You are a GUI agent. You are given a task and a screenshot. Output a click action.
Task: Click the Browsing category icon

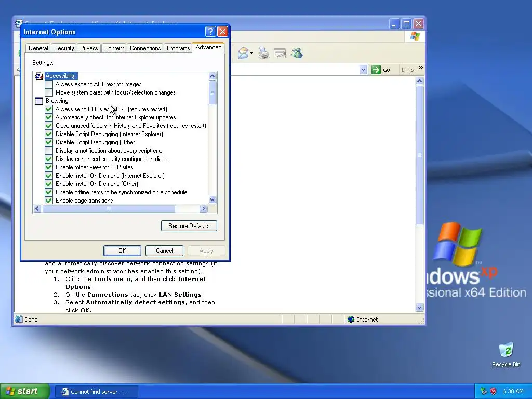pyautogui.click(x=39, y=101)
